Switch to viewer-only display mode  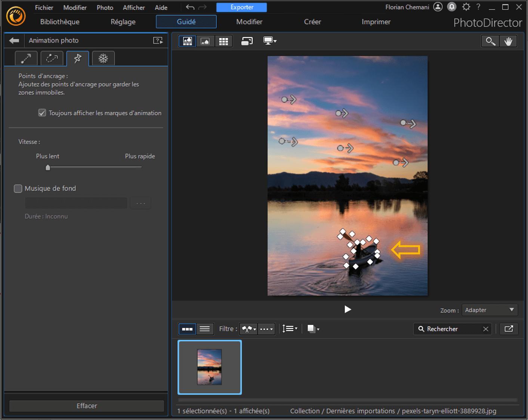click(x=205, y=41)
